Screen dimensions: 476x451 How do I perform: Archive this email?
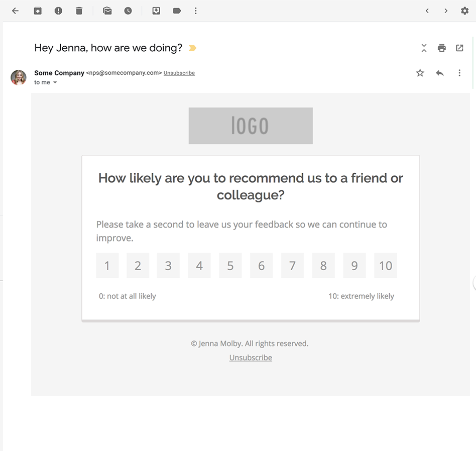click(x=38, y=11)
